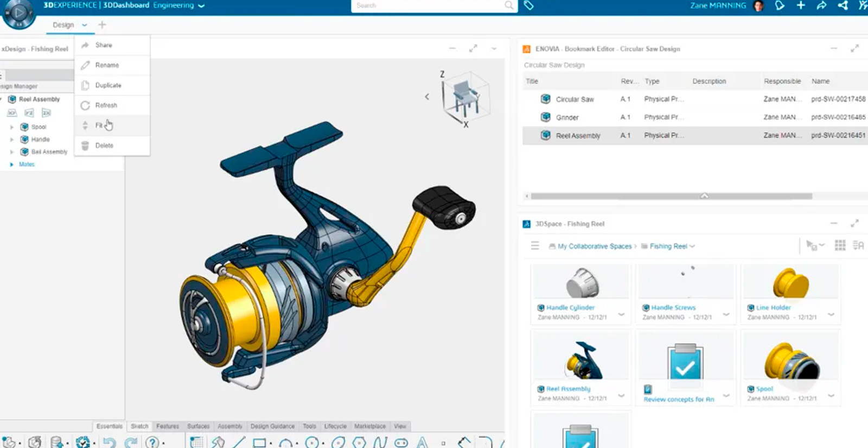Open Zane Manning's profile avatar
868x448 pixels.
[x=758, y=6]
